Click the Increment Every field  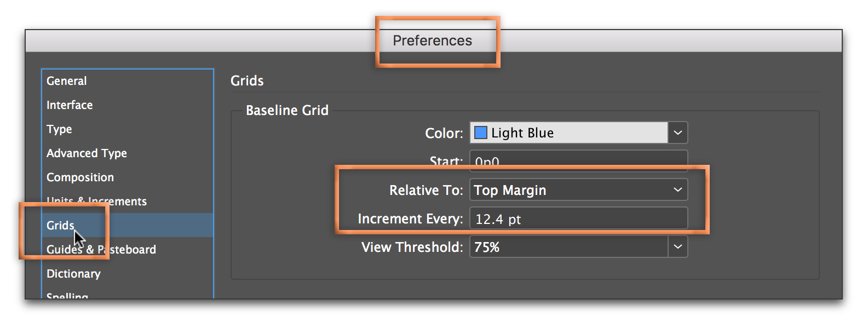click(x=578, y=219)
